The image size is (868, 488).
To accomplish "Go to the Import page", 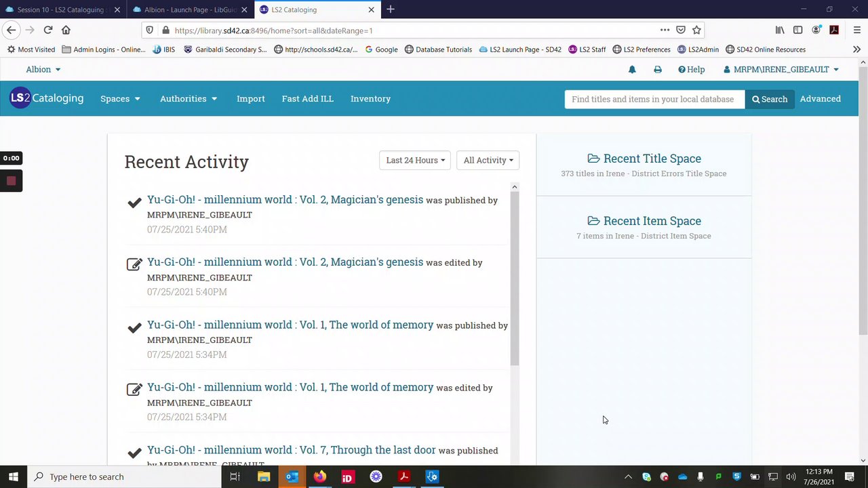I will tap(251, 99).
